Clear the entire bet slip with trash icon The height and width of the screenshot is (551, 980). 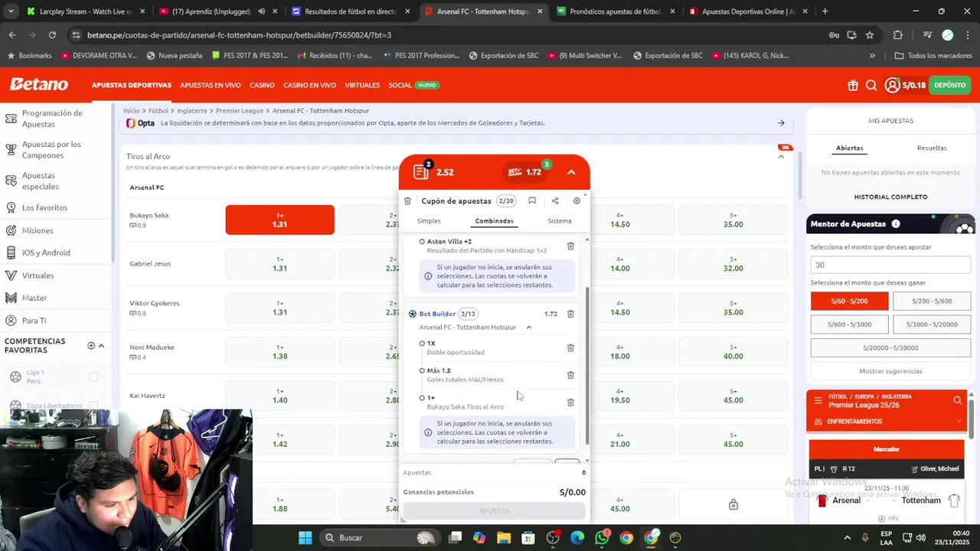[x=407, y=201]
